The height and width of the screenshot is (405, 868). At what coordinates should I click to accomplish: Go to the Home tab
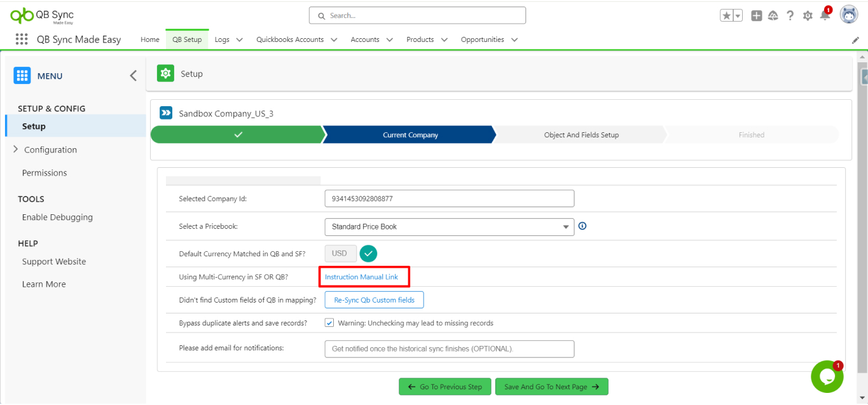click(x=150, y=39)
